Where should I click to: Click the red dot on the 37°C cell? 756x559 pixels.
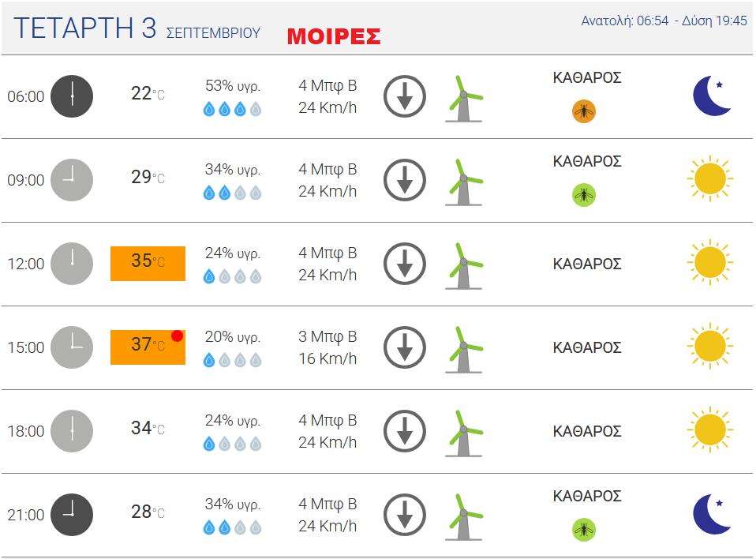pyautogui.click(x=177, y=336)
